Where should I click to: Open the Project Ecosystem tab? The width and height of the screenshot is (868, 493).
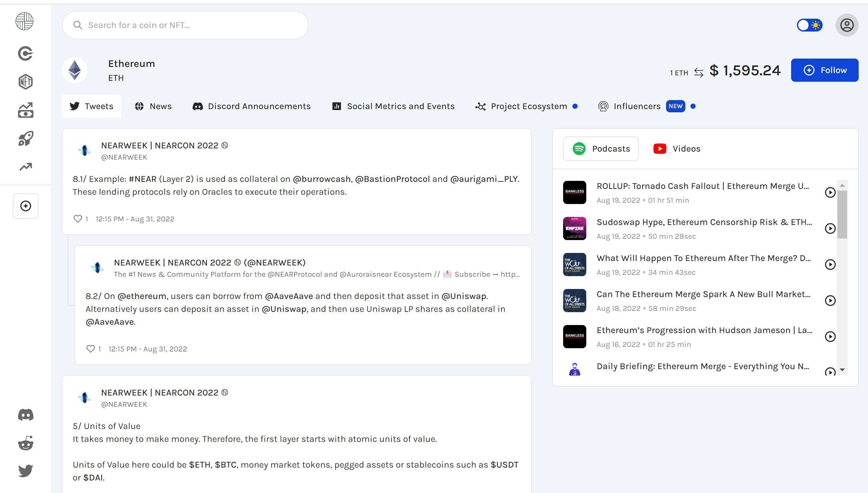click(526, 106)
